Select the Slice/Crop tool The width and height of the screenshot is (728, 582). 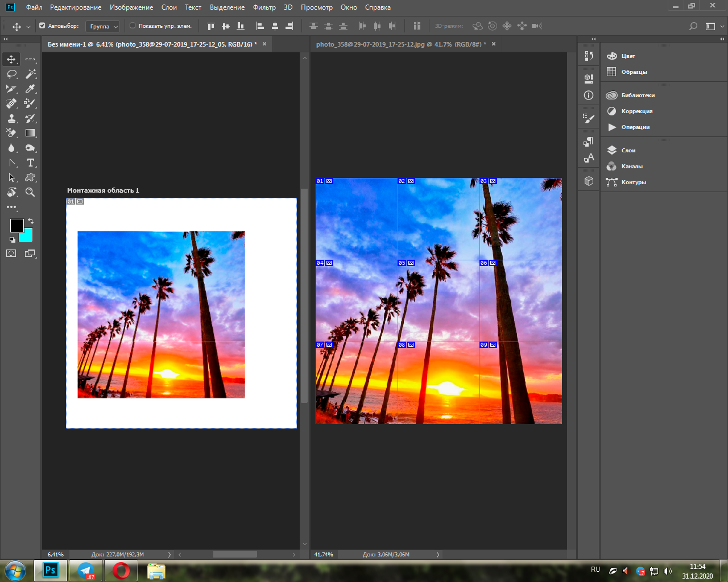pyautogui.click(x=11, y=89)
